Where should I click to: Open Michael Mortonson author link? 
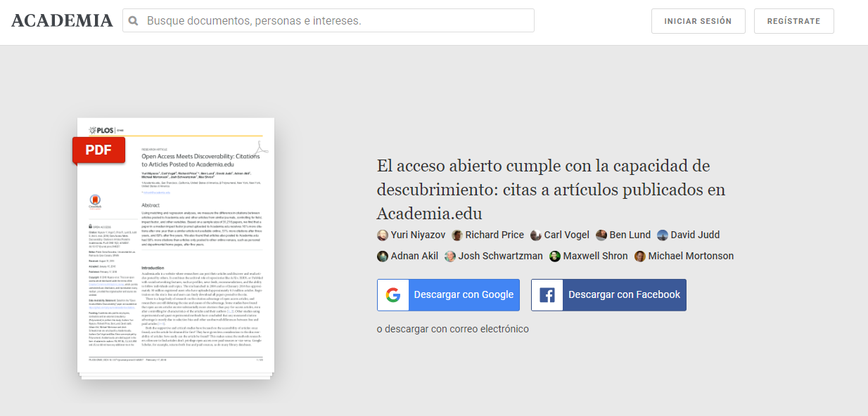coord(691,256)
